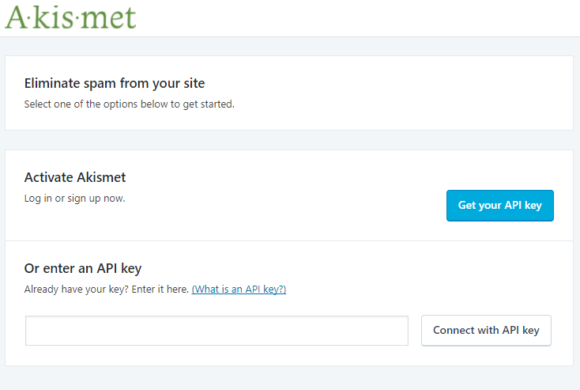Click the white header bar beside the logo
Screen dimensions: 580x390
355,18
